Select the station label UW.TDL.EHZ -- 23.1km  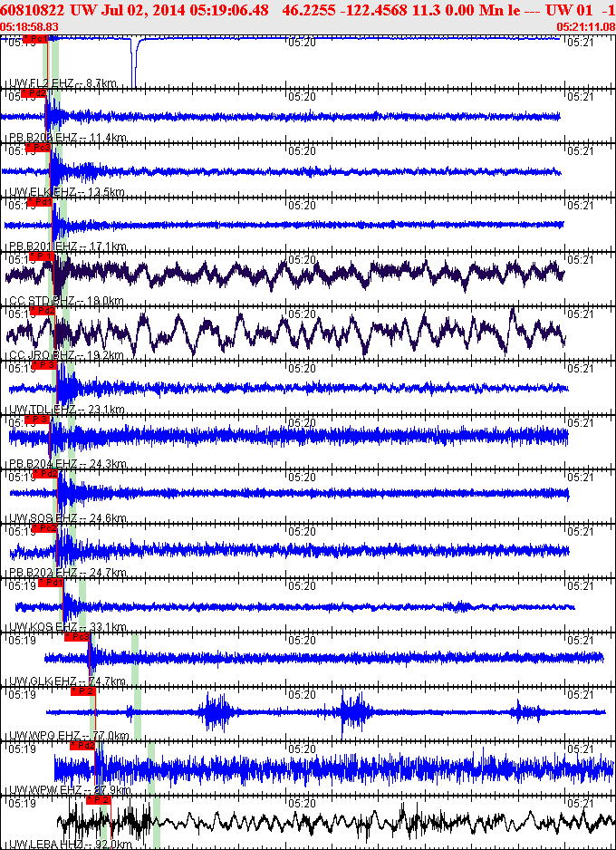[68, 410]
